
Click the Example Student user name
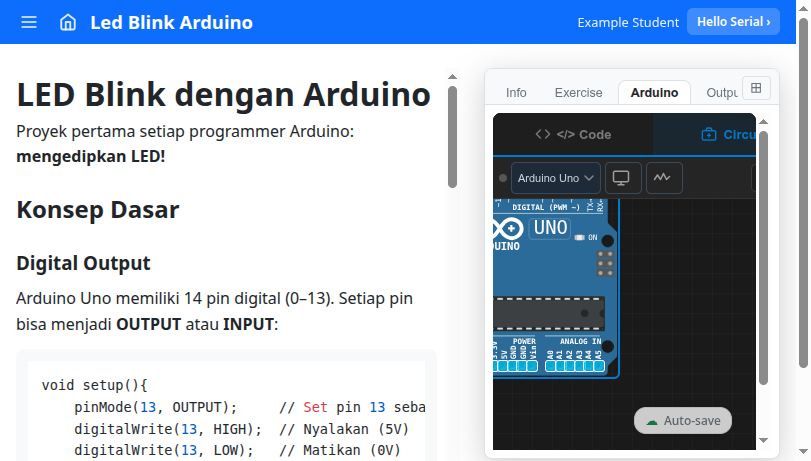[x=628, y=22]
